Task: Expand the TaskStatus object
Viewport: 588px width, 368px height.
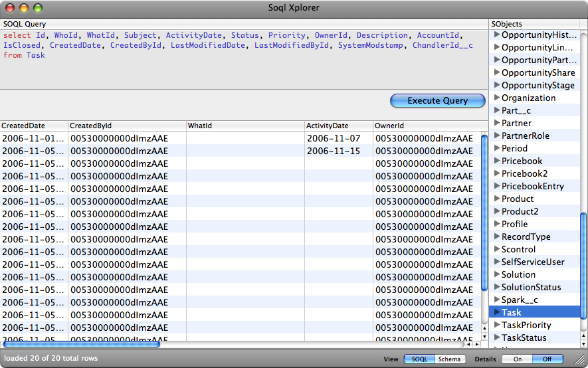Action: [497, 337]
